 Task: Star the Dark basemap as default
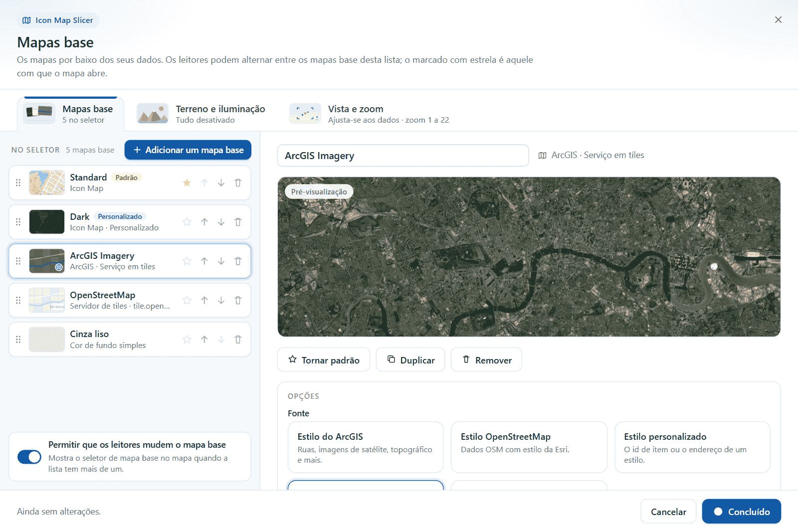pos(187,222)
